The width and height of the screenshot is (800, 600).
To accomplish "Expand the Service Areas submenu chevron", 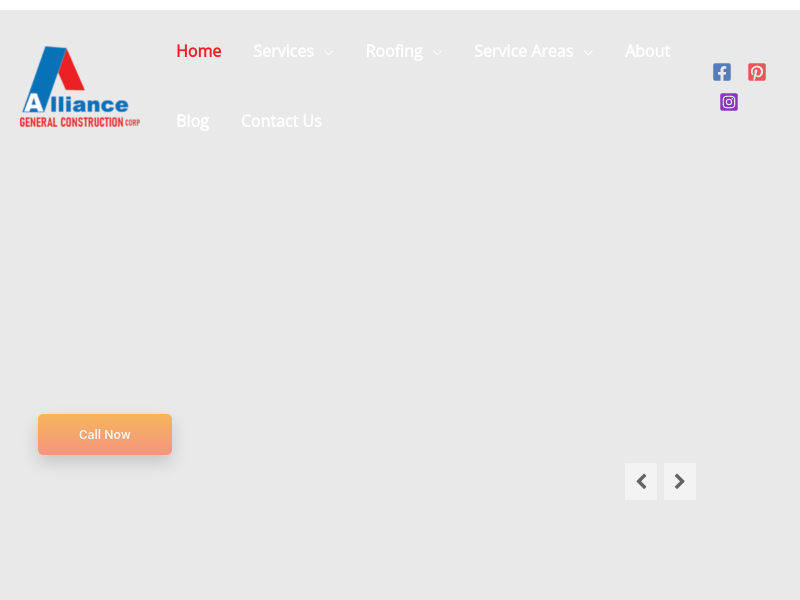I will tap(588, 52).
